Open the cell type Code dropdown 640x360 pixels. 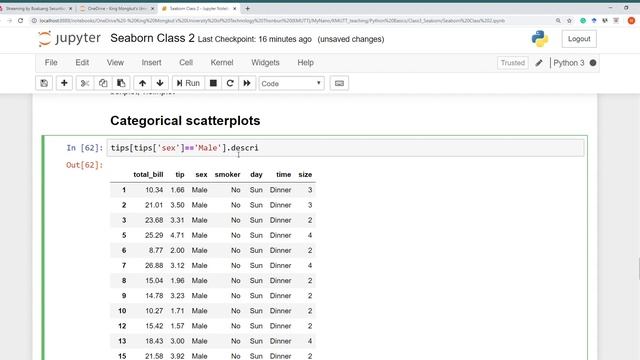point(291,83)
